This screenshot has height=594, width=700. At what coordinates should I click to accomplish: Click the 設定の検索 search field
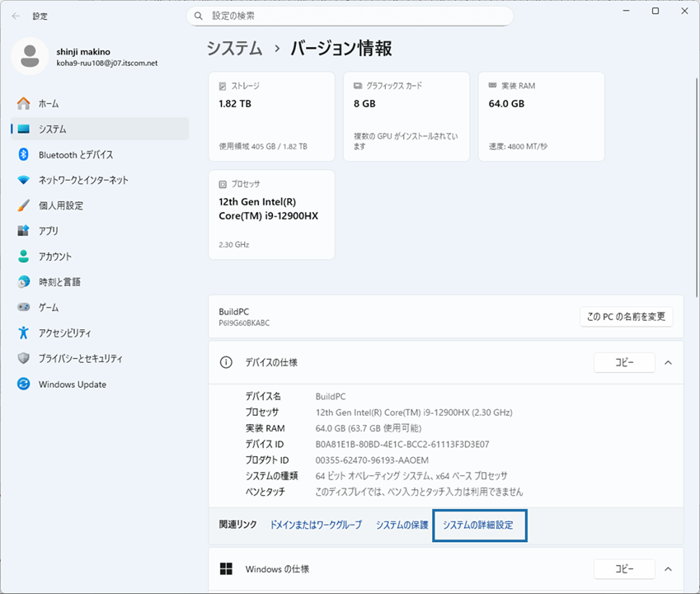point(350,16)
